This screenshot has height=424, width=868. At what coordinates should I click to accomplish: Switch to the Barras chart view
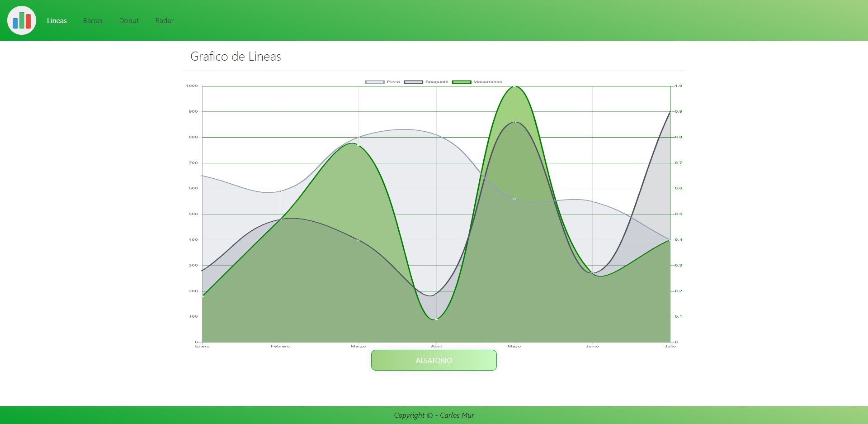coord(93,20)
